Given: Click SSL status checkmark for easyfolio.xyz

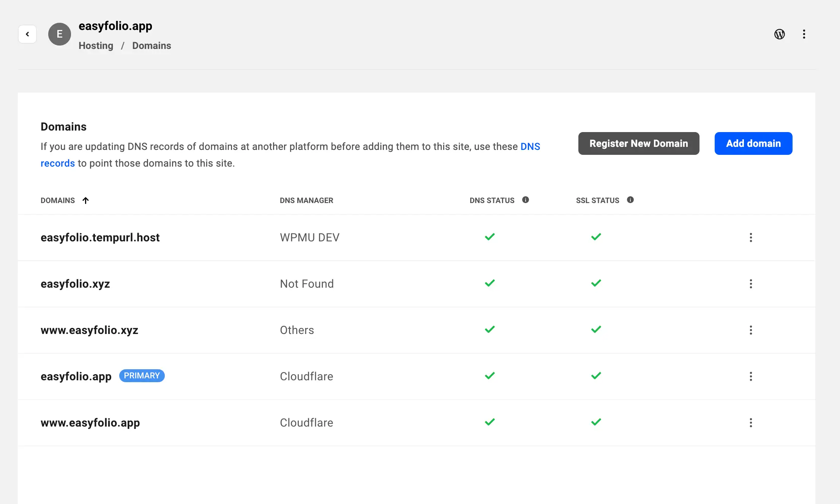Looking at the screenshot, I should [596, 283].
